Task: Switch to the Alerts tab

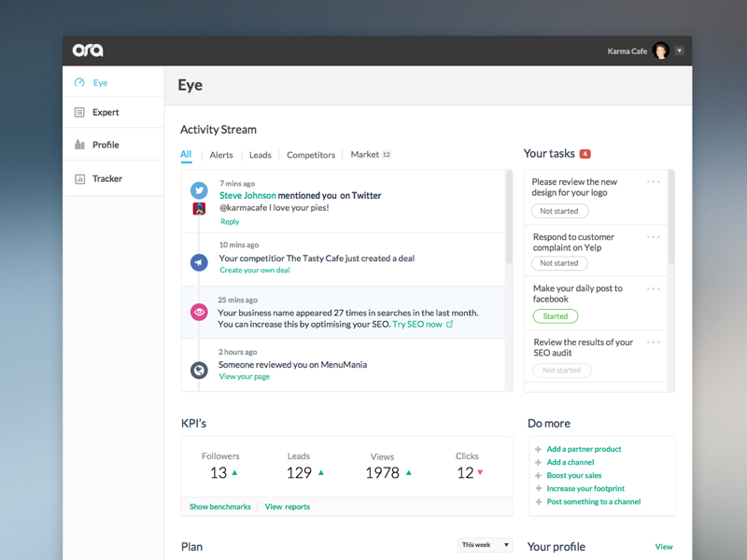Action: pos(220,155)
